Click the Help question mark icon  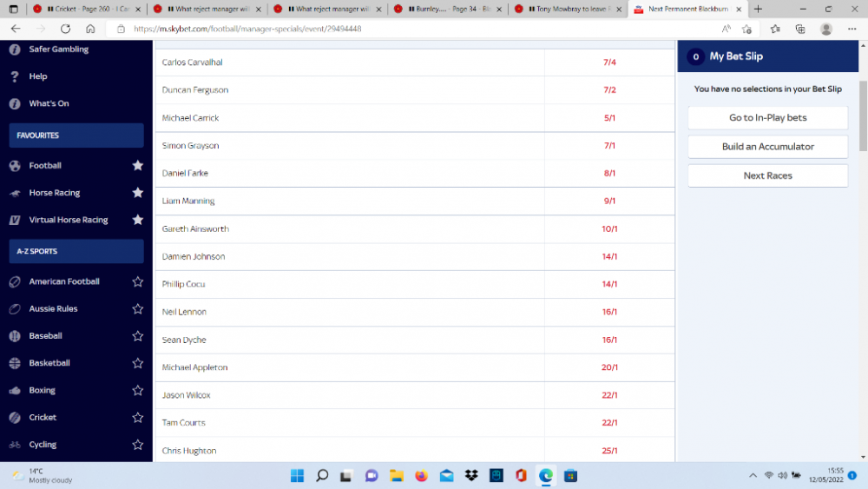tap(15, 76)
